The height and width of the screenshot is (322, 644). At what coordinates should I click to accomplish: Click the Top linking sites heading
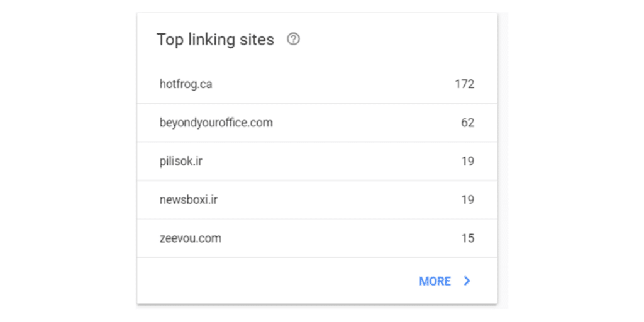pyautogui.click(x=215, y=40)
